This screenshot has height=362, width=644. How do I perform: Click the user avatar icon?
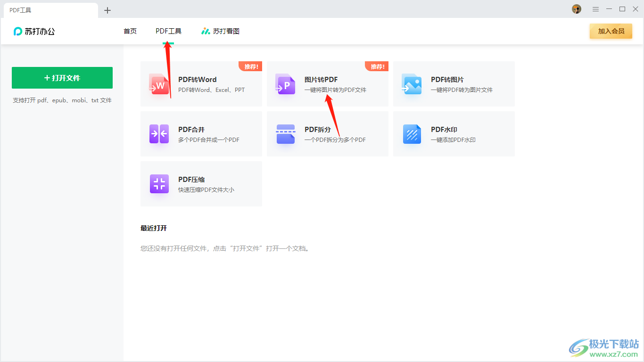pyautogui.click(x=577, y=9)
